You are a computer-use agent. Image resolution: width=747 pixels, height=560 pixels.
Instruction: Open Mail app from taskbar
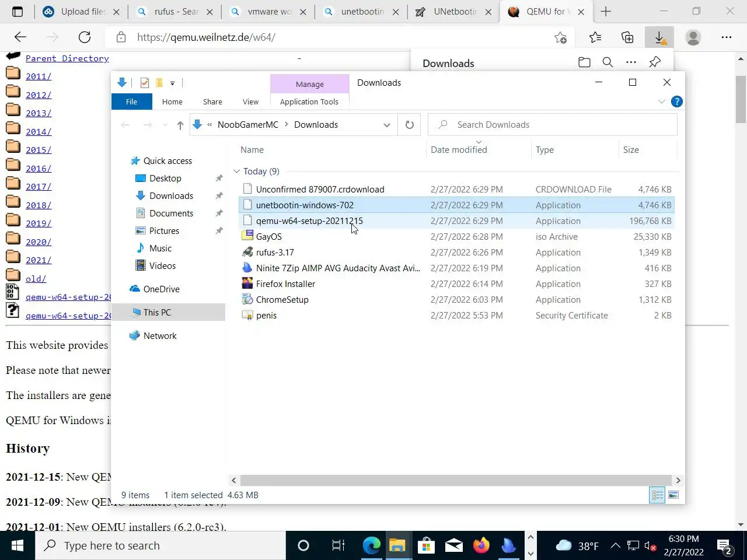[x=453, y=546]
